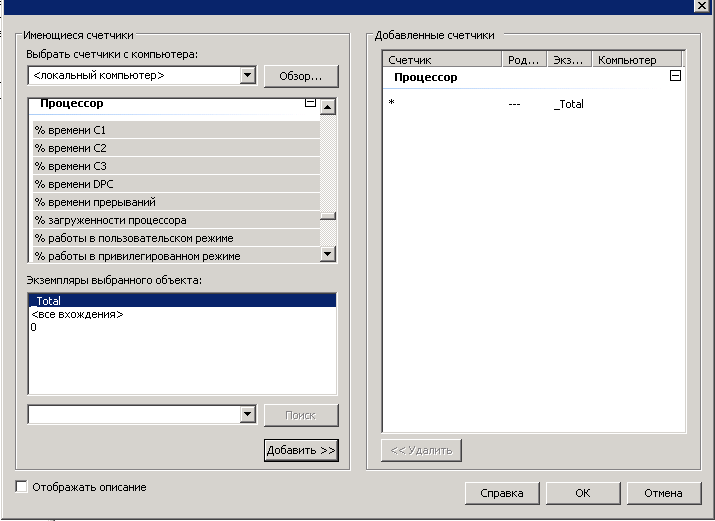715x521 pixels.
Task: Click the Обзор button
Action: pyautogui.click(x=300, y=76)
